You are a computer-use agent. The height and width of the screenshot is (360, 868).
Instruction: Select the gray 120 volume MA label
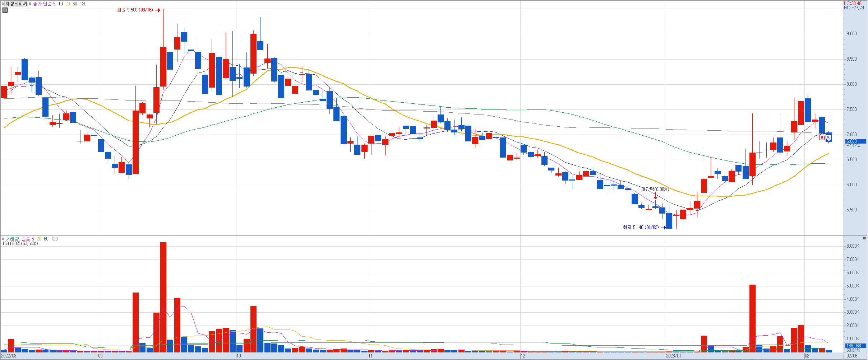tap(54, 239)
